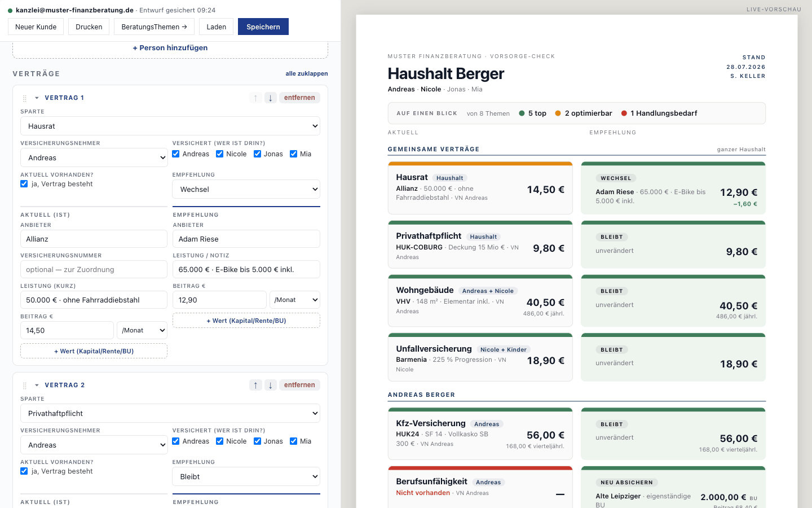The height and width of the screenshot is (508, 812).
Task: Click Wohngebäude card in preview
Action: click(480, 301)
